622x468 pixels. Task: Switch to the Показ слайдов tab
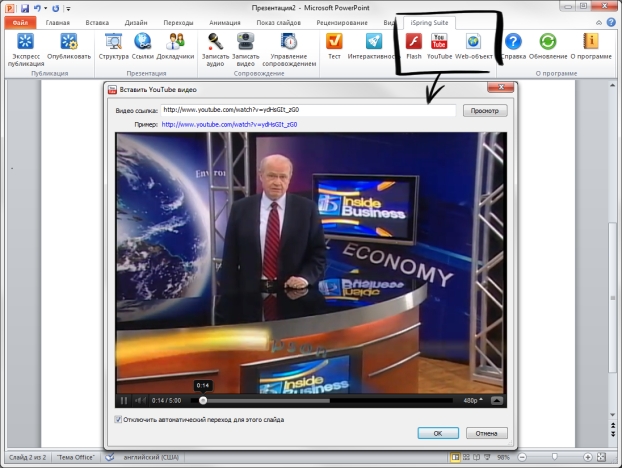pos(278,23)
